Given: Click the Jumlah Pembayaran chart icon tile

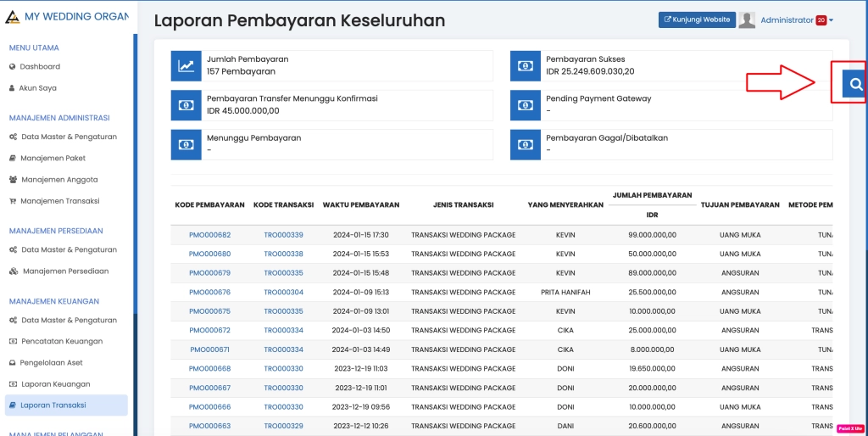Looking at the screenshot, I should tap(186, 66).
